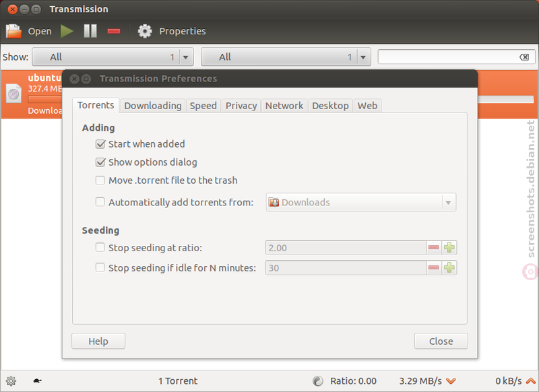Click '1 Torrent' status text

(178, 381)
